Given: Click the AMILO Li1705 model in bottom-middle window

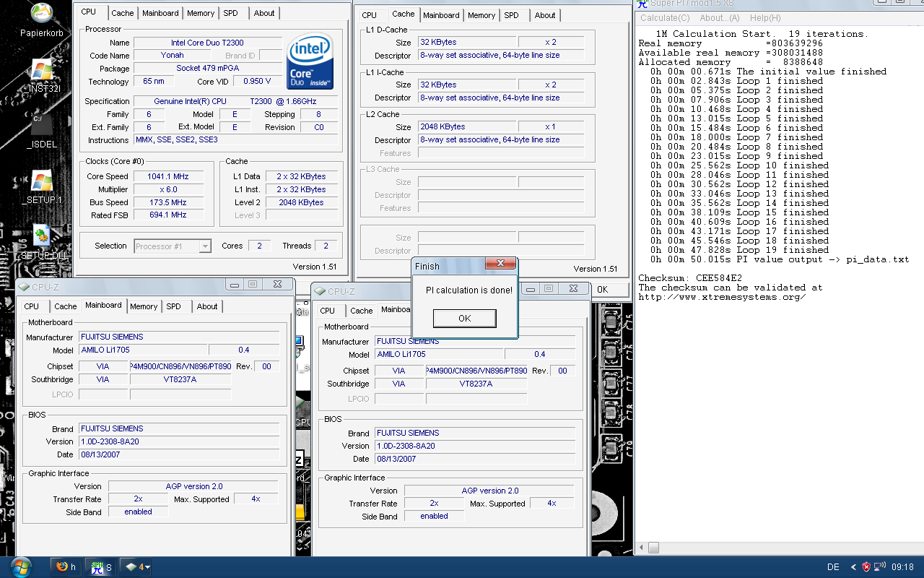Looking at the screenshot, I should click(x=439, y=354).
